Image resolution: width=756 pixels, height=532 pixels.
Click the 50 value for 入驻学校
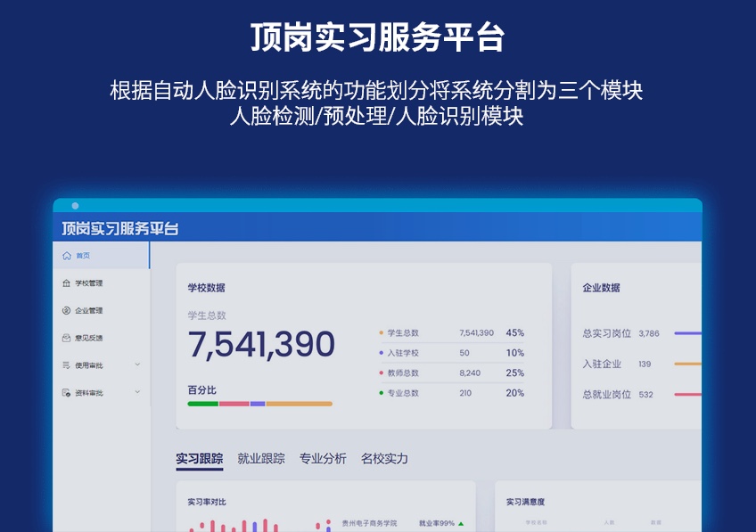tap(464, 353)
